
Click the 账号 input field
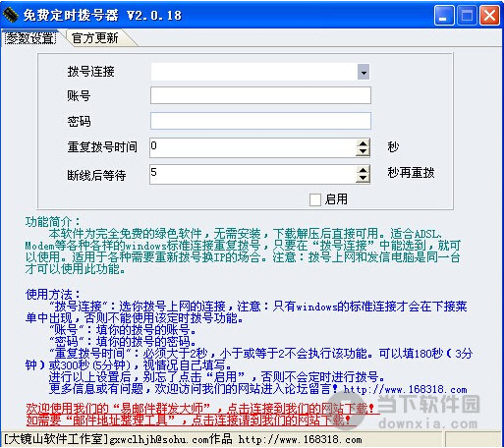tap(260, 95)
